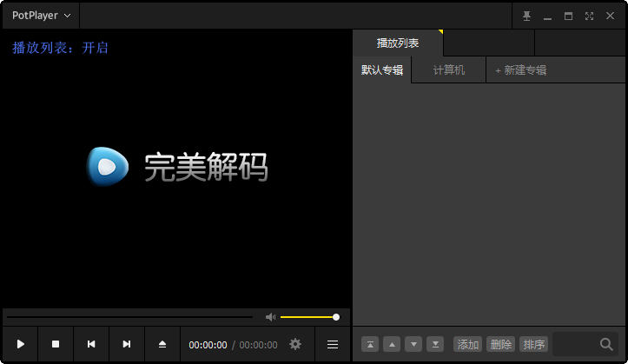Image resolution: width=628 pixels, height=364 pixels.
Task: Switch to the 计算机 tab
Action: 449,70
